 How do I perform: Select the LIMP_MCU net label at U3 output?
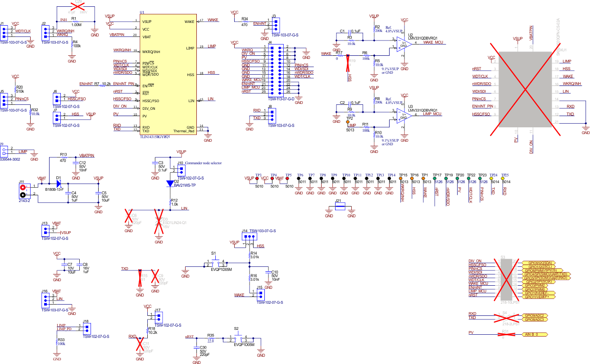pos(432,114)
